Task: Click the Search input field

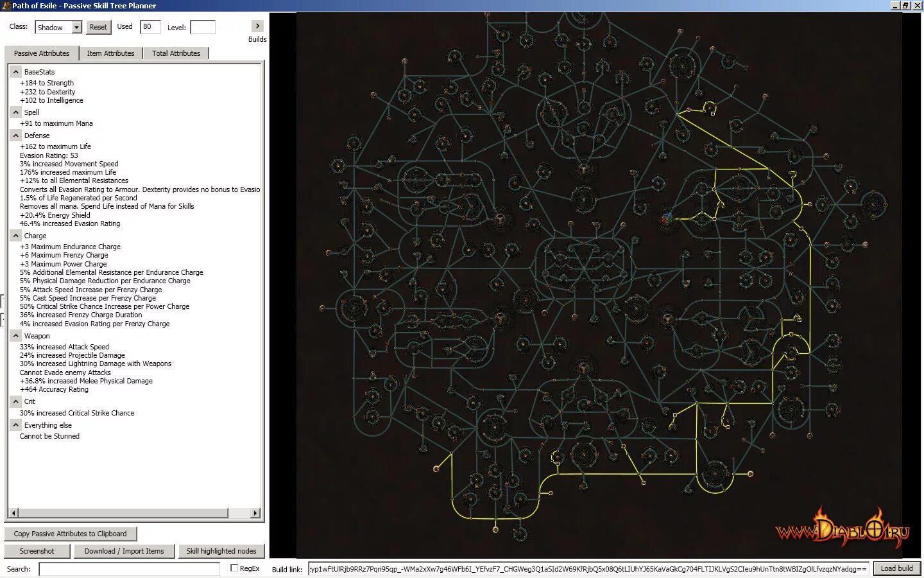Action: pyautogui.click(x=129, y=569)
